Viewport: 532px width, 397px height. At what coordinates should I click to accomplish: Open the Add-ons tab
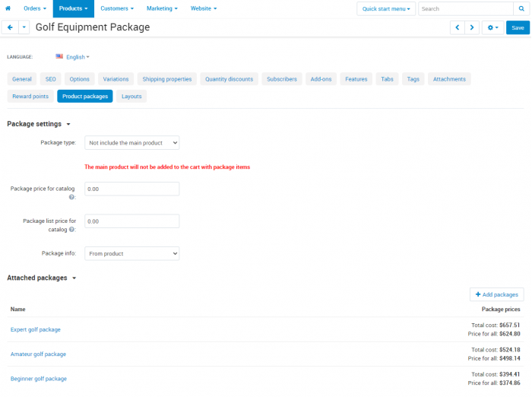321,79
